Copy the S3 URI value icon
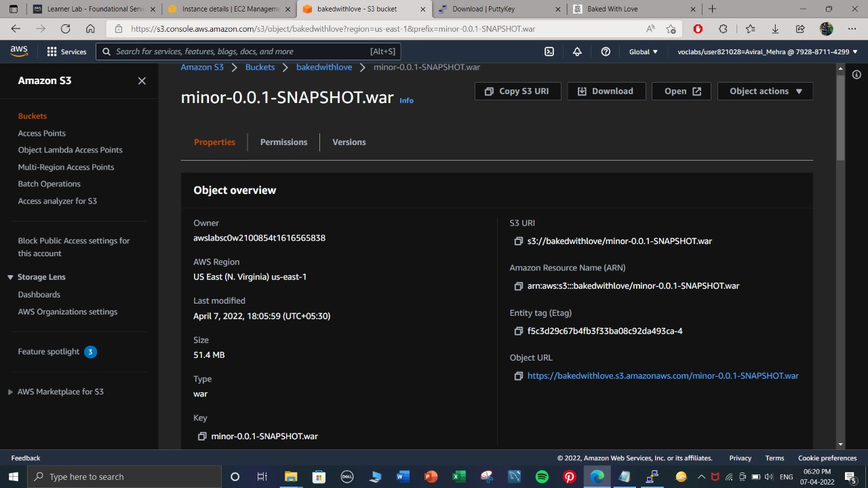868x488 pixels. click(x=518, y=241)
